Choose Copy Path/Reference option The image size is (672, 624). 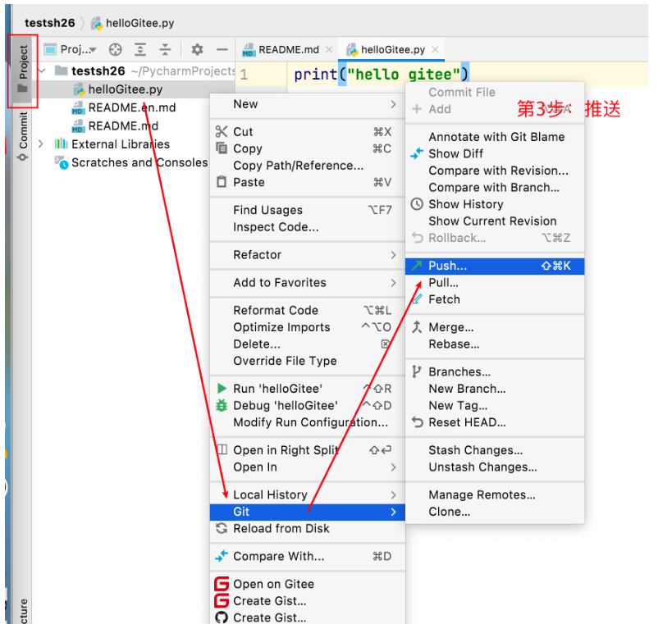[x=308, y=166]
